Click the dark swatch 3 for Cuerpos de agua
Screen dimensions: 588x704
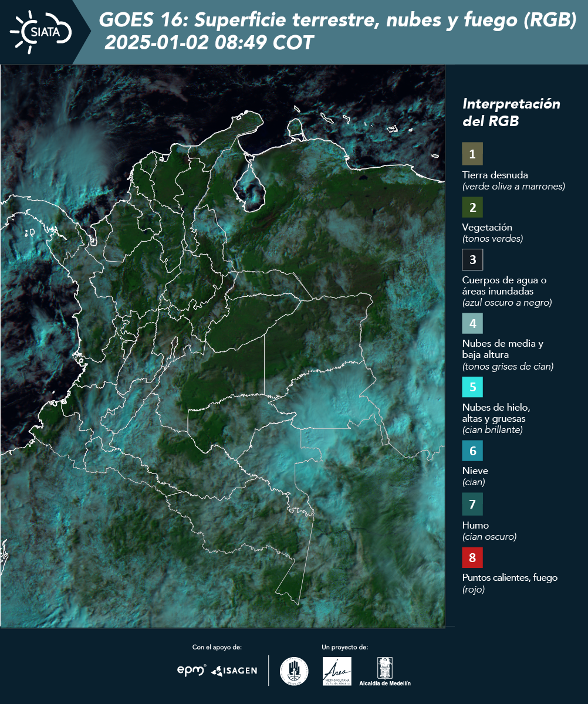click(x=472, y=259)
